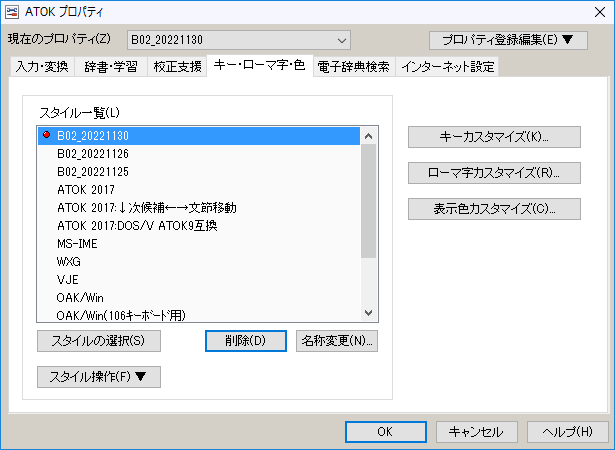The image size is (615, 450).
Task: Close the ATOK プロパティ window
Action: coord(600,12)
